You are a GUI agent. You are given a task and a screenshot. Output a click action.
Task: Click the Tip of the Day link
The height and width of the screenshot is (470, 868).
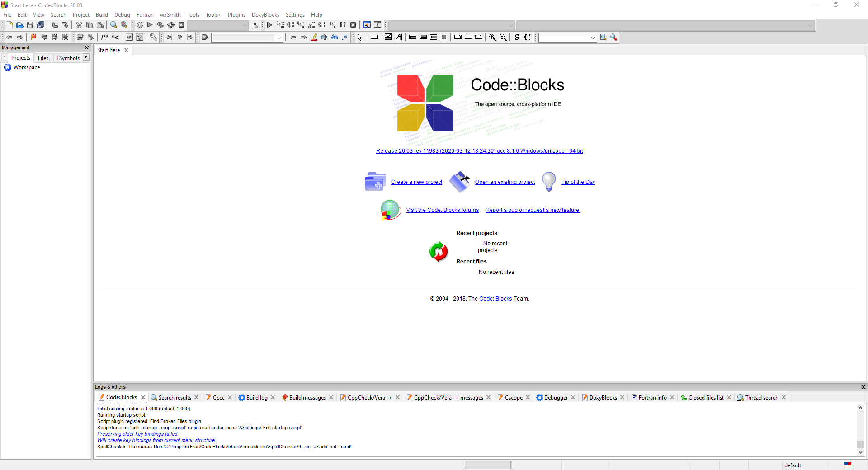click(578, 182)
